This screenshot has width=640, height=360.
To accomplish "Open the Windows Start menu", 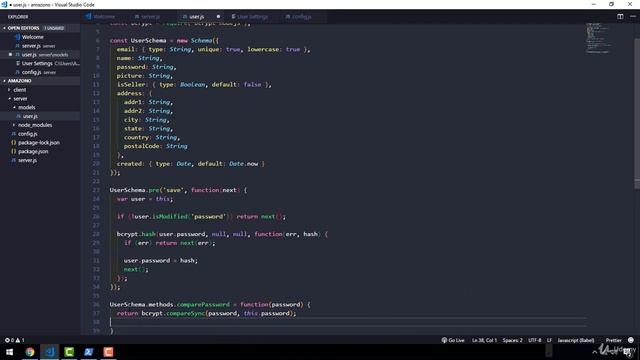I will coord(9,352).
